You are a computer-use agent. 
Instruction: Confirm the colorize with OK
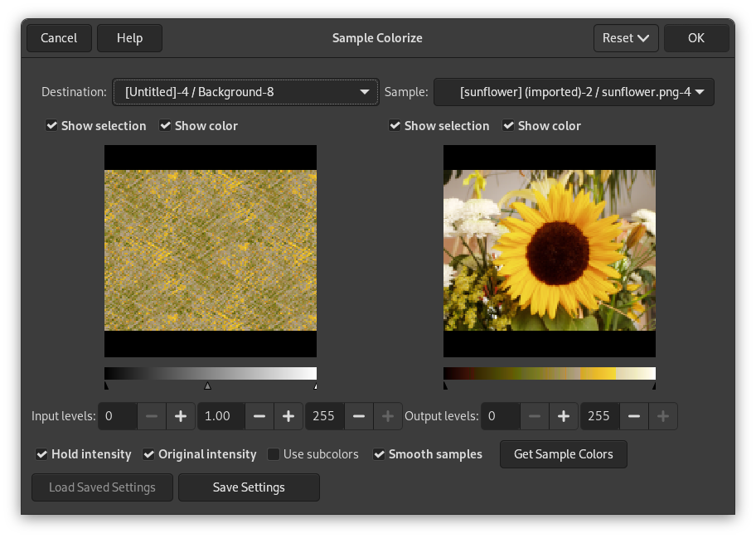point(696,37)
